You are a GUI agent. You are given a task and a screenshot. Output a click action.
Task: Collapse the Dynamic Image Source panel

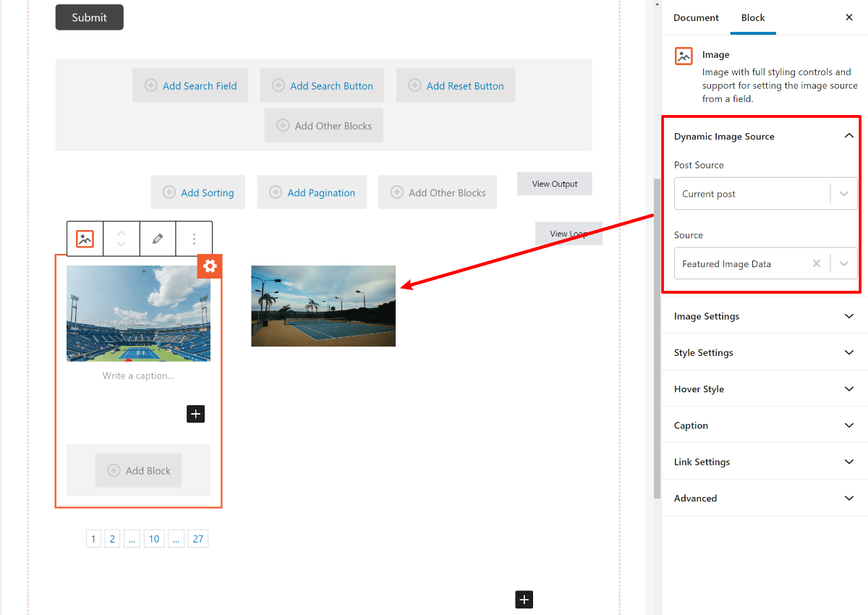[x=765, y=136]
